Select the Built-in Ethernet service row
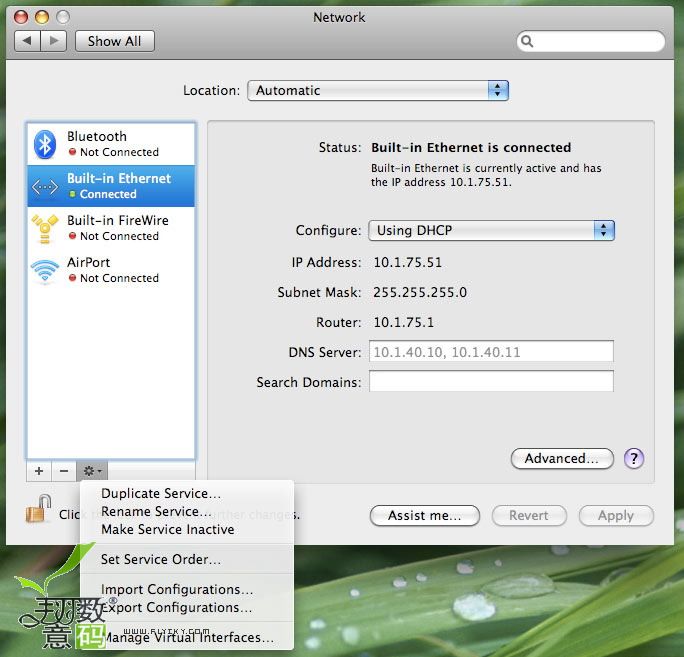The width and height of the screenshot is (684, 657). 111,186
